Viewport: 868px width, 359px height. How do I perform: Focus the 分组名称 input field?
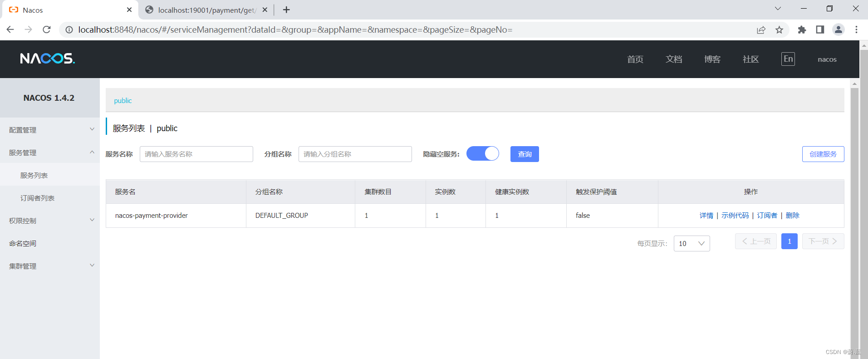[x=355, y=154]
